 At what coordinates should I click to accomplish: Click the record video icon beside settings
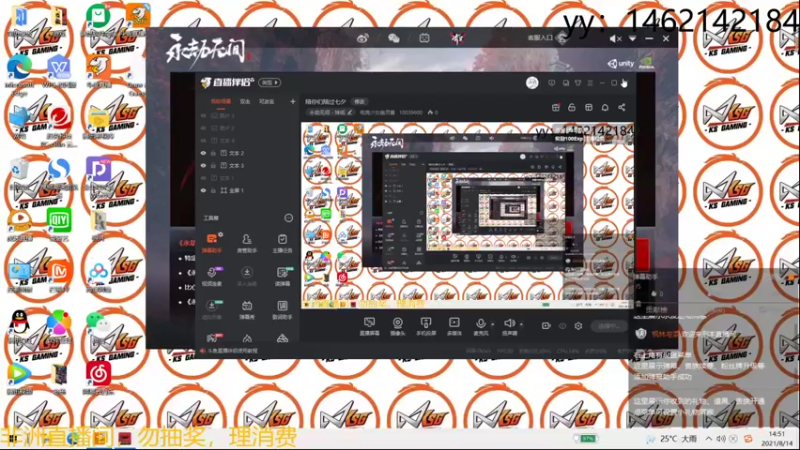(x=546, y=326)
